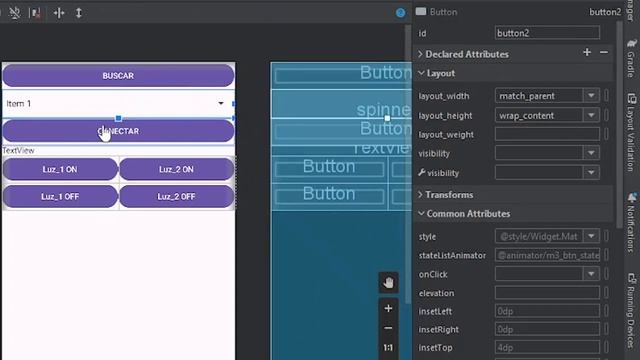
Task: Open the onClick dropdown arrow
Action: (x=591, y=274)
